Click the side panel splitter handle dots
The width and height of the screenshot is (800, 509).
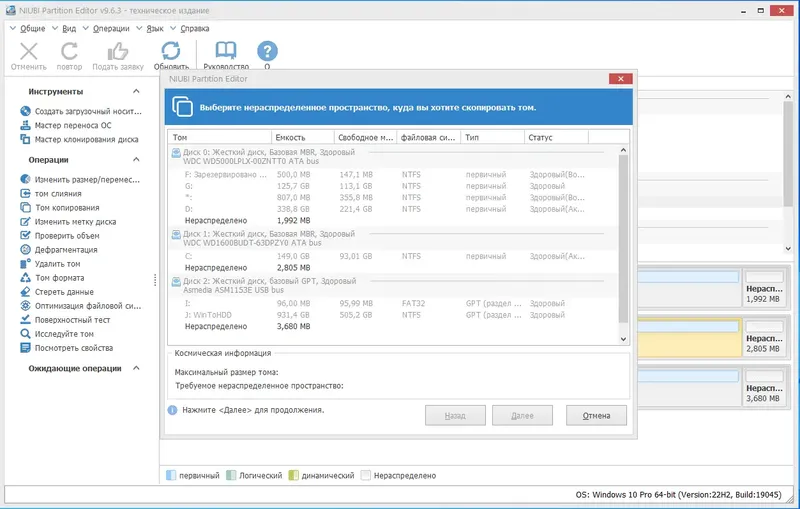pos(155,280)
